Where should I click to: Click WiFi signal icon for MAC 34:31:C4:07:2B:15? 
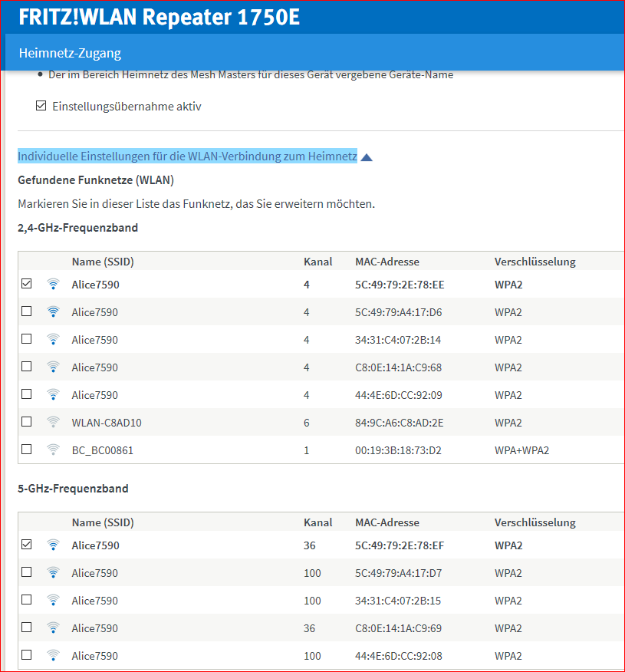click(53, 600)
